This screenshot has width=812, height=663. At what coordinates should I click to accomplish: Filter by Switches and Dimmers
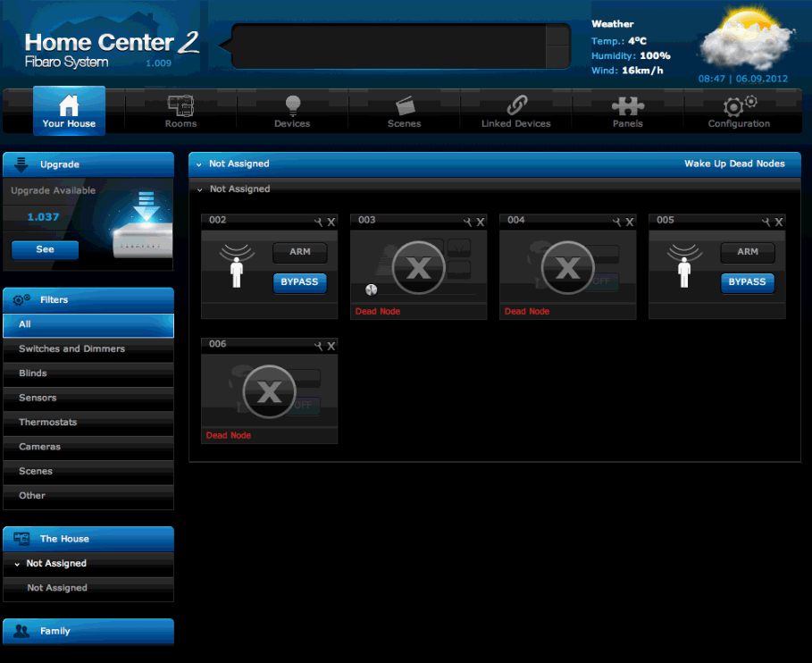point(88,349)
